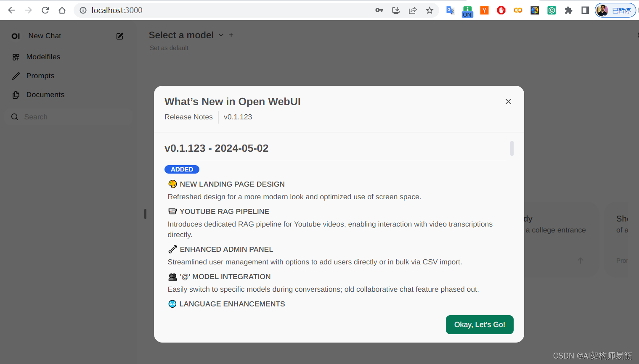Click the YOUTUBE RAG PIPELINE heading
Viewport: 639px width, 364px height.
(225, 211)
